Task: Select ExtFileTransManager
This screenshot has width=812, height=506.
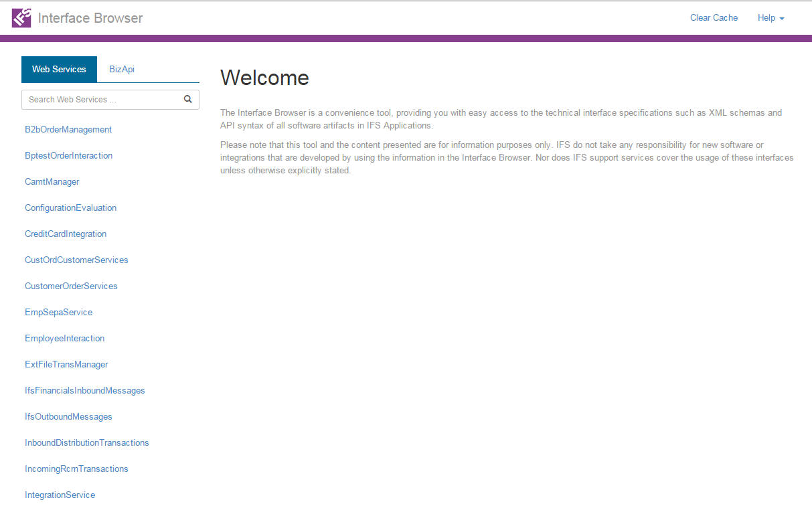Action: click(66, 364)
